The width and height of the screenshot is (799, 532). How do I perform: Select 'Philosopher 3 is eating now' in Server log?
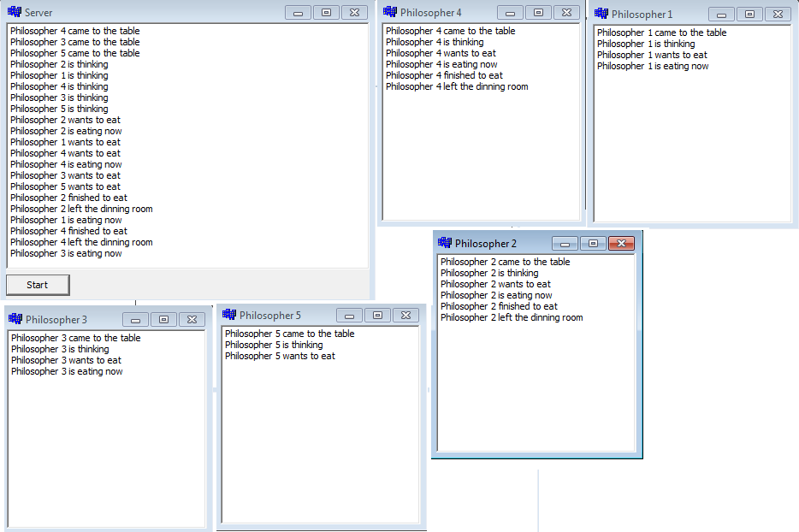coord(66,253)
